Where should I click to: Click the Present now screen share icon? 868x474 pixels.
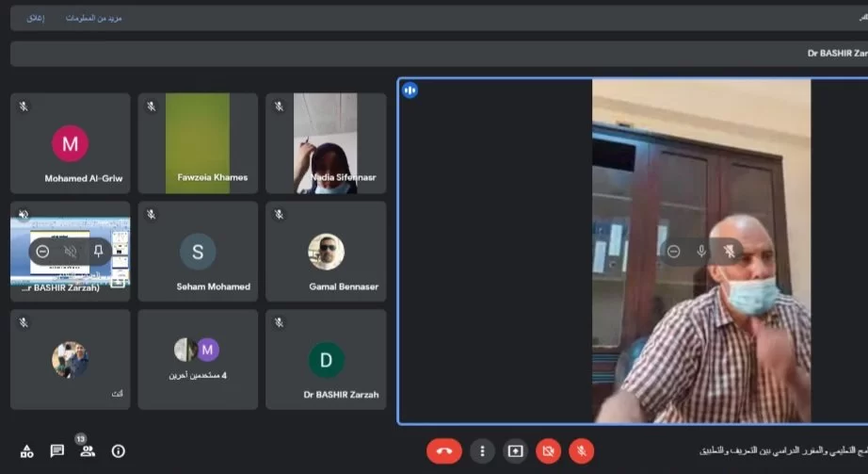(x=515, y=451)
